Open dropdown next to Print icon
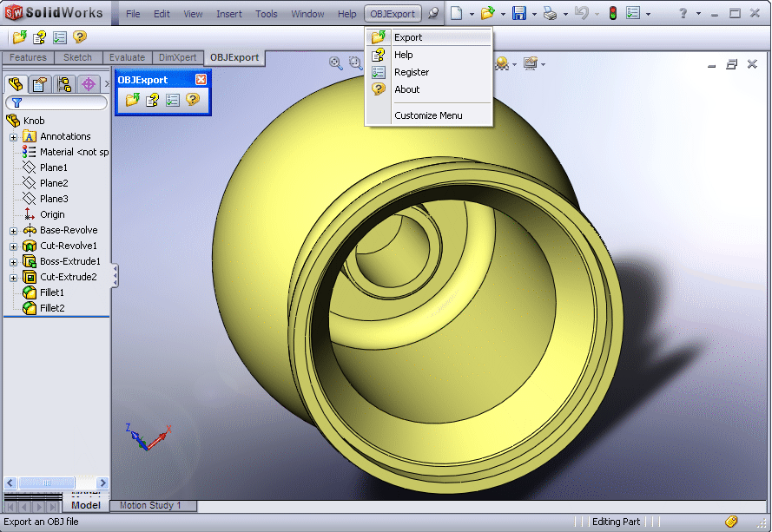The width and height of the screenshot is (772, 532). [565, 14]
